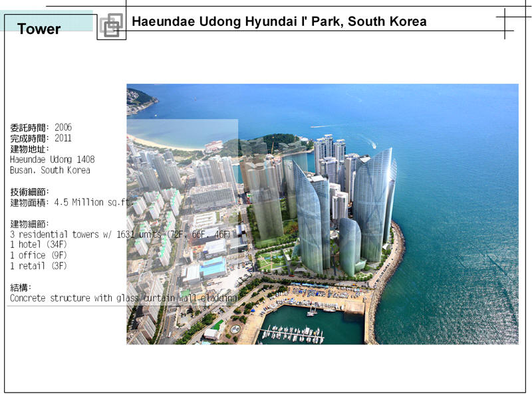Select the Haeundae Udong 1408 address line

pyautogui.click(x=53, y=159)
